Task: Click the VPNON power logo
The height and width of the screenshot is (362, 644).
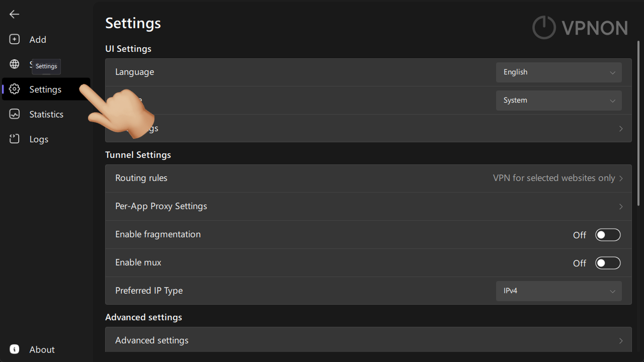Action: point(544,27)
